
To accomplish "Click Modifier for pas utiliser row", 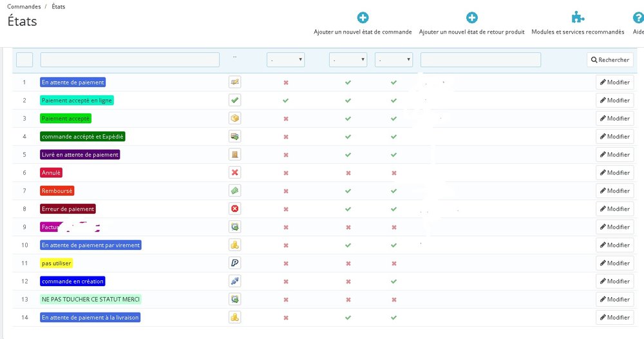I will coord(615,263).
